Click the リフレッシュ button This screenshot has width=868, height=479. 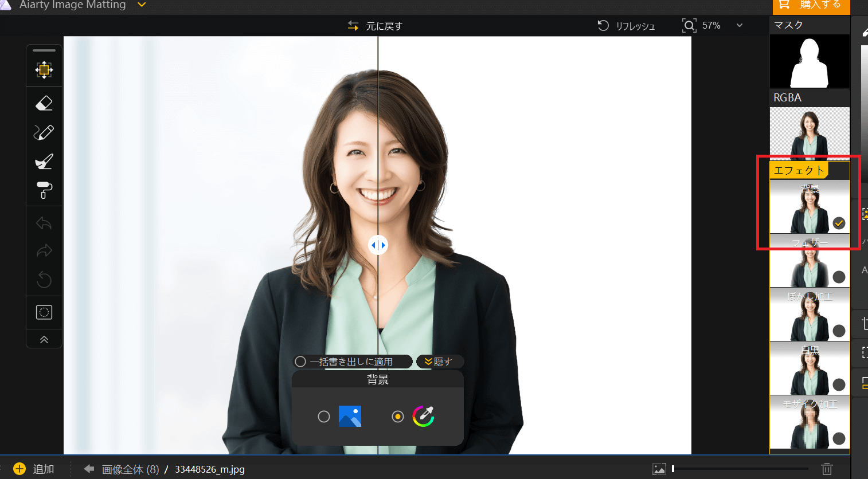[627, 26]
